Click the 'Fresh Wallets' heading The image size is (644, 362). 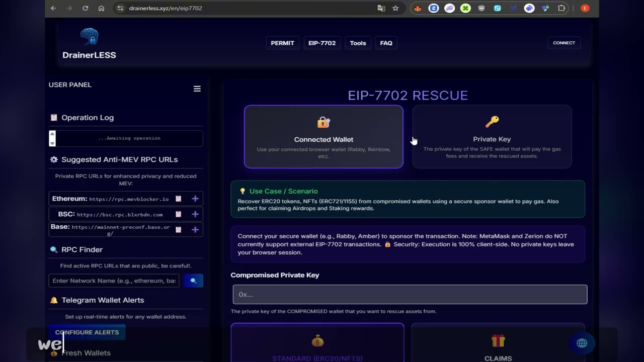click(x=86, y=353)
